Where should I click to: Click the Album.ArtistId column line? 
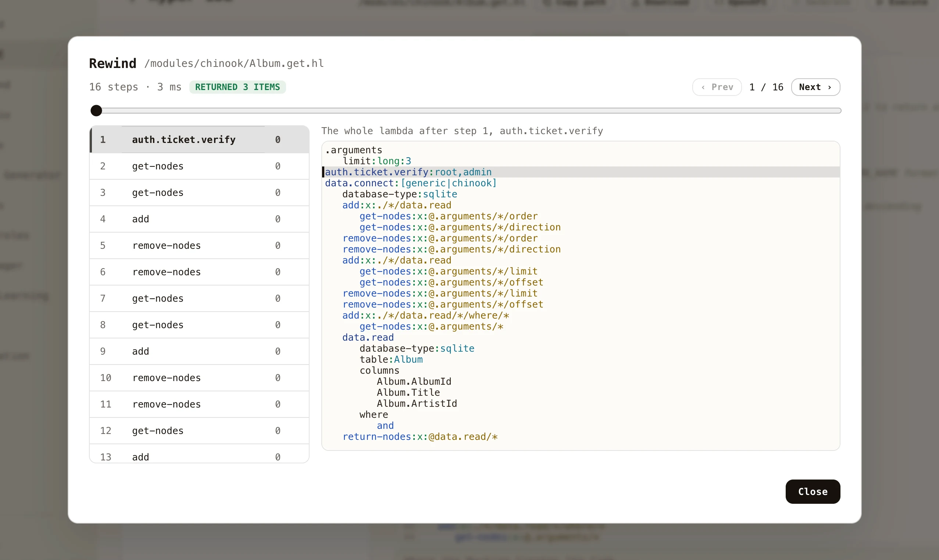tap(417, 403)
